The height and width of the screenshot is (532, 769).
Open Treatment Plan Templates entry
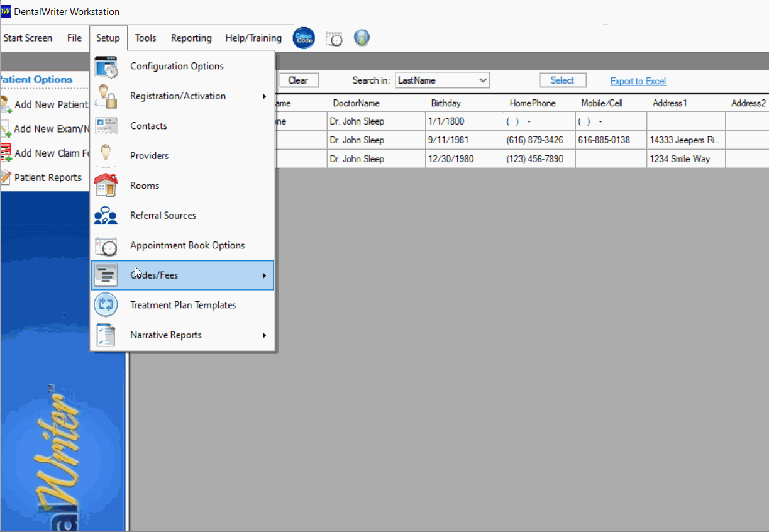(x=182, y=305)
